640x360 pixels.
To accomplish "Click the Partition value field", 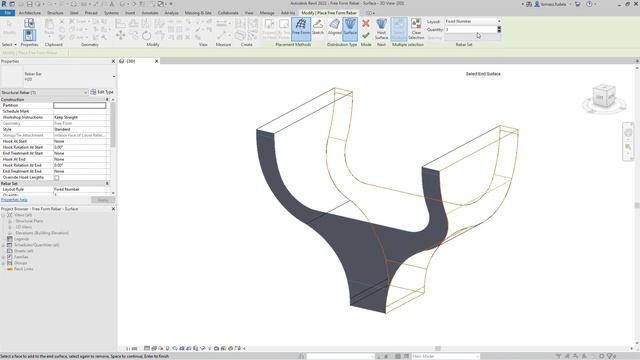I will click(80, 105).
